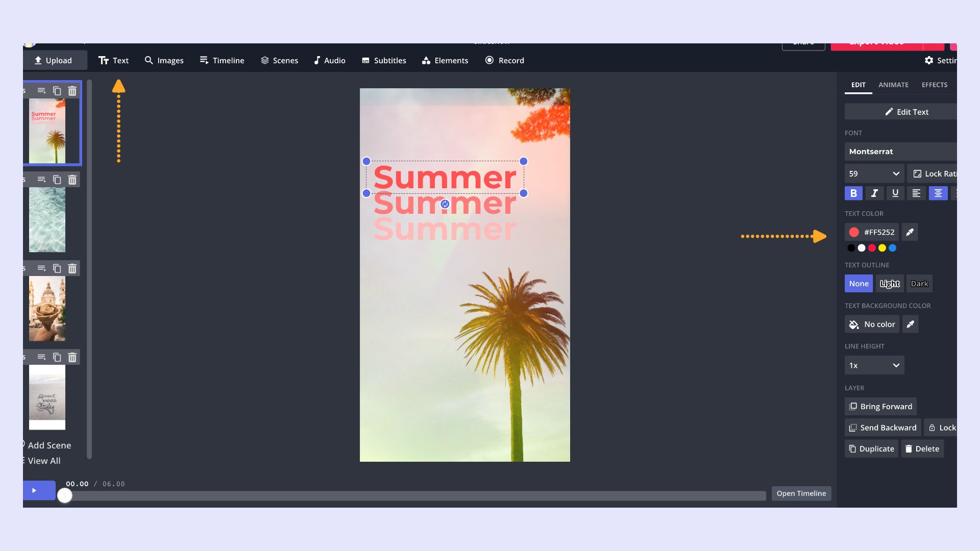
Task: Click align text left icon
Action: 916,193
